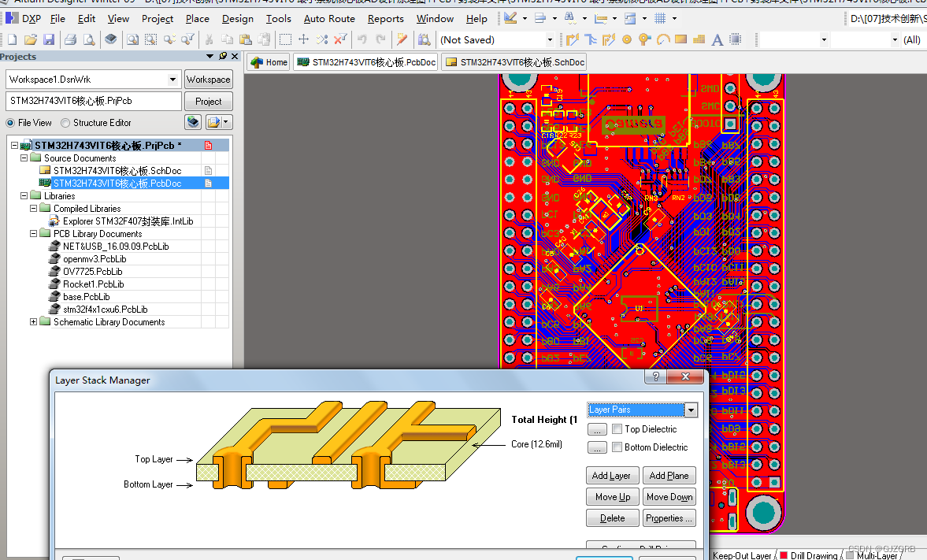Switch to the PcbDoc document tab
This screenshot has width=927, height=560.
365,62
